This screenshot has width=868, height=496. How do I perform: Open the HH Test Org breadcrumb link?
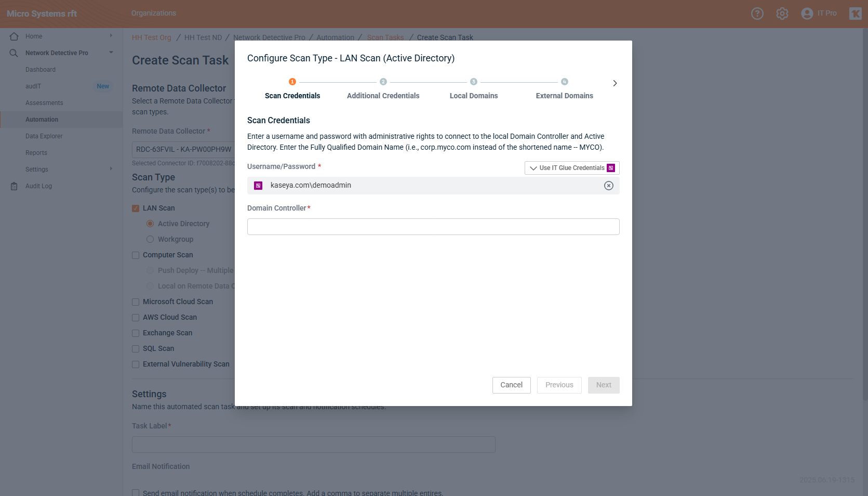pos(152,37)
